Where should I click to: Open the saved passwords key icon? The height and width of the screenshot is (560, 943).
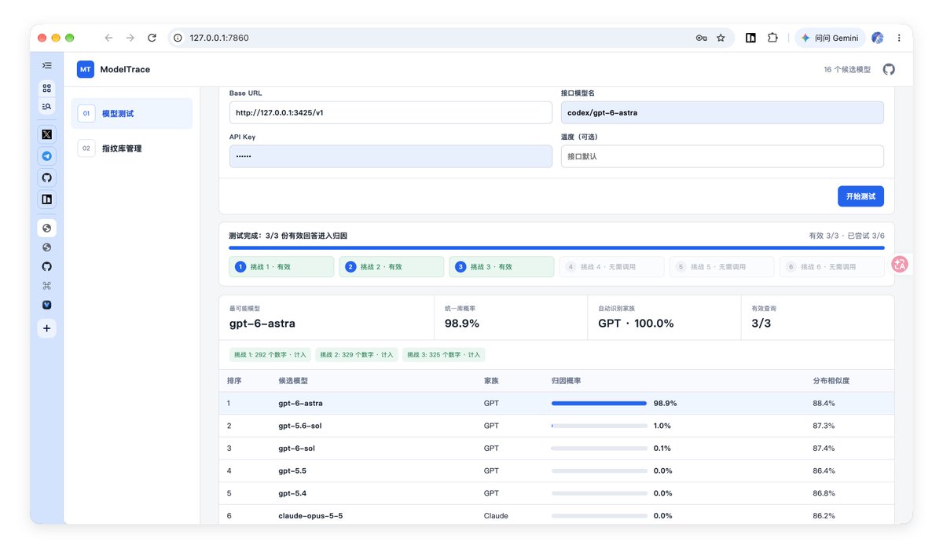click(702, 38)
